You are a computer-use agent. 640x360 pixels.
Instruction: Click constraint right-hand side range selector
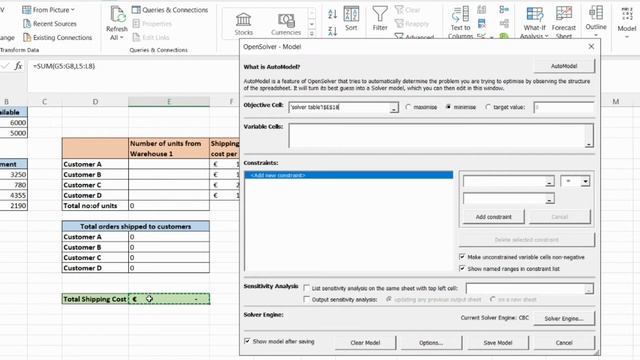click(x=550, y=199)
